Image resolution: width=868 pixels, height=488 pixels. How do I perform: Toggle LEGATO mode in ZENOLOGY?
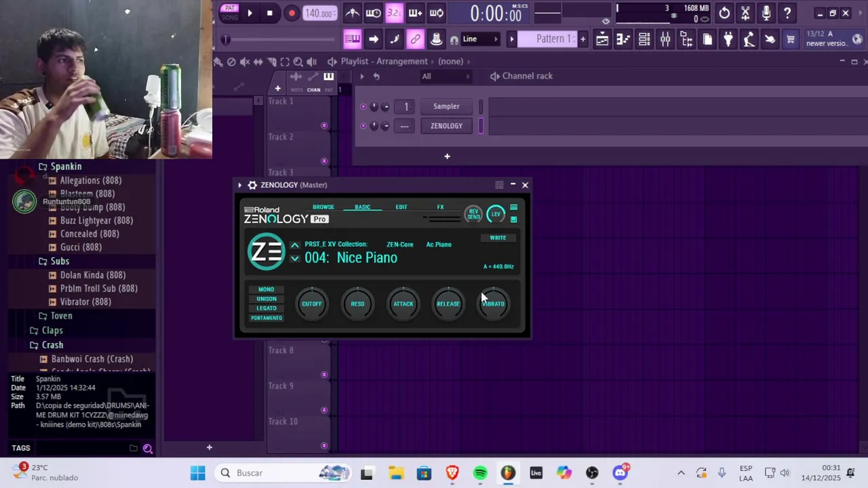pos(267,308)
